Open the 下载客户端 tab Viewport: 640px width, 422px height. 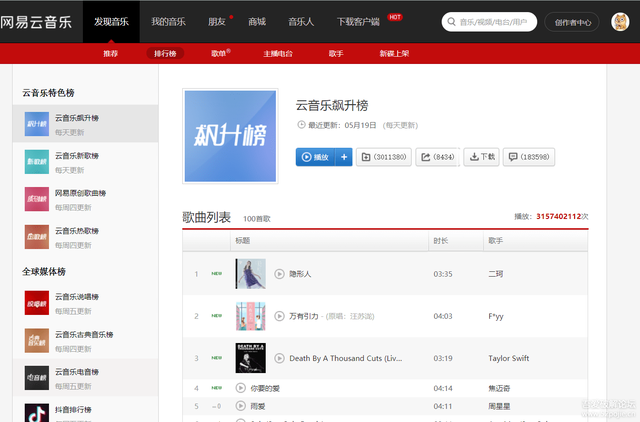click(x=358, y=22)
